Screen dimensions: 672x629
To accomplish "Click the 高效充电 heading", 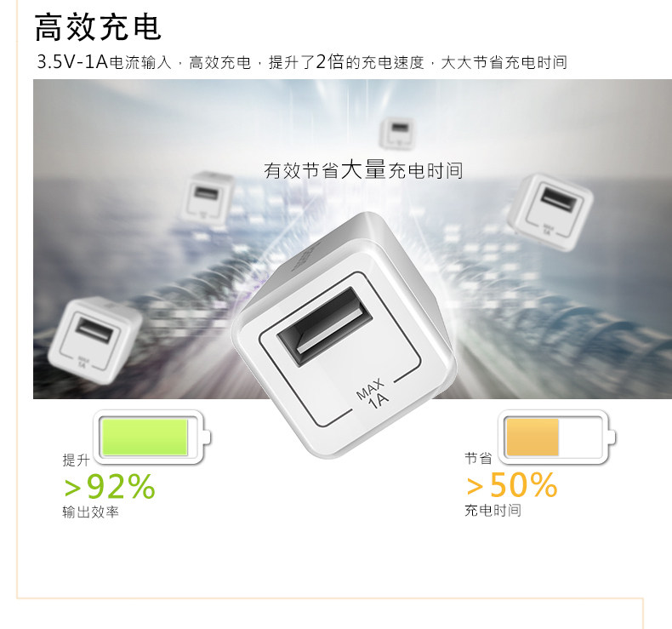I will [98, 27].
